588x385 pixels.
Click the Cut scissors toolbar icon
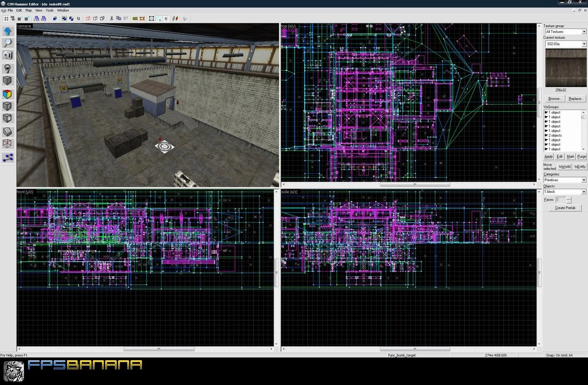coord(112,18)
